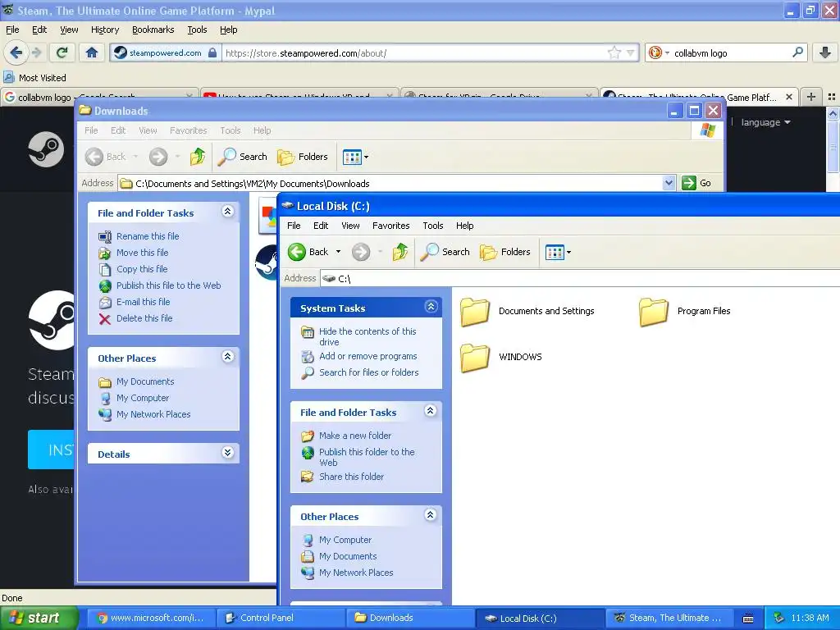Select the WINDOWS folder
The height and width of the screenshot is (630, 840).
[x=501, y=358]
